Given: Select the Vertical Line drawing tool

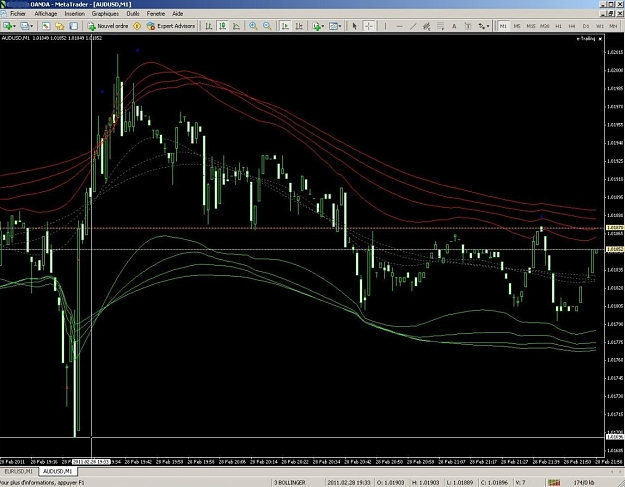Looking at the screenshot, I should (x=385, y=26).
